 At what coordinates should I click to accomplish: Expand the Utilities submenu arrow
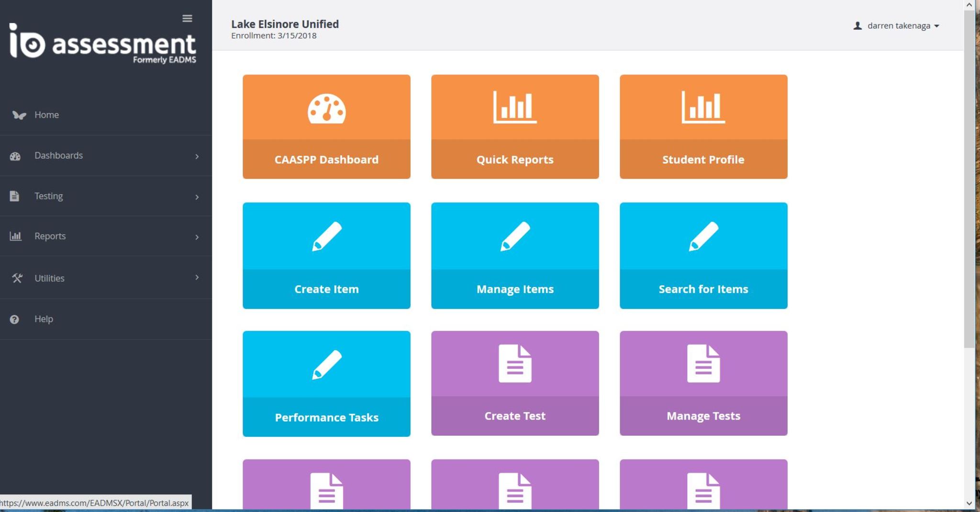pyautogui.click(x=197, y=277)
